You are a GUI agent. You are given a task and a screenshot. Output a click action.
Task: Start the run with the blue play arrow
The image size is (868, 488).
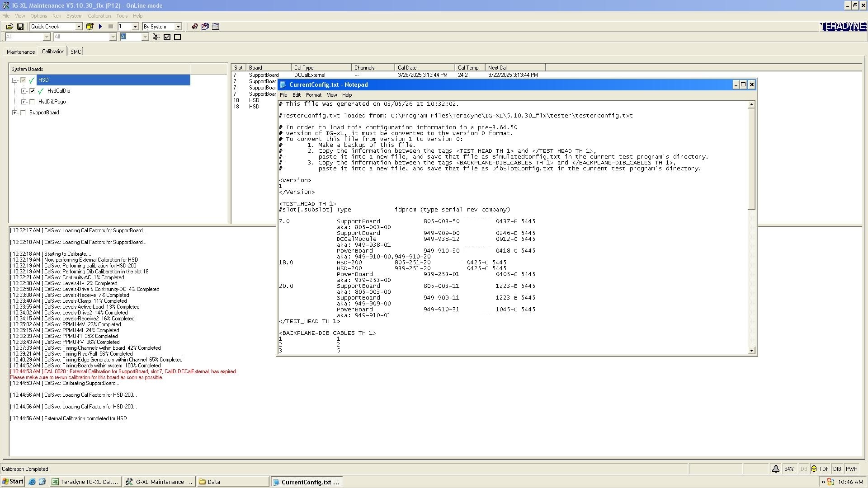click(100, 27)
